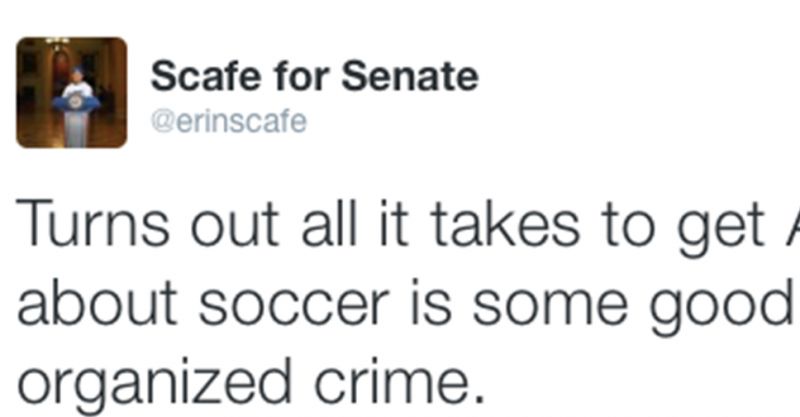Click the Scafe for Senate display name
Viewport: 800px width, 417px height.
tap(314, 76)
